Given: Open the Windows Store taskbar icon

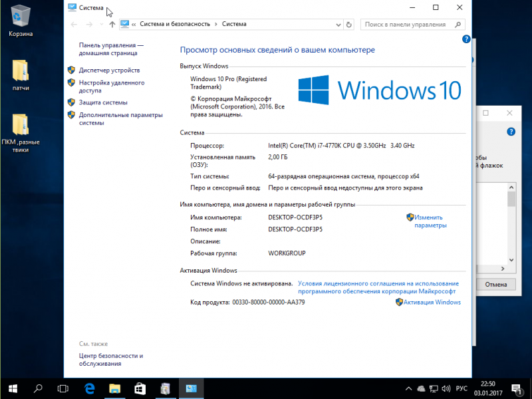Looking at the screenshot, I should [x=140, y=388].
